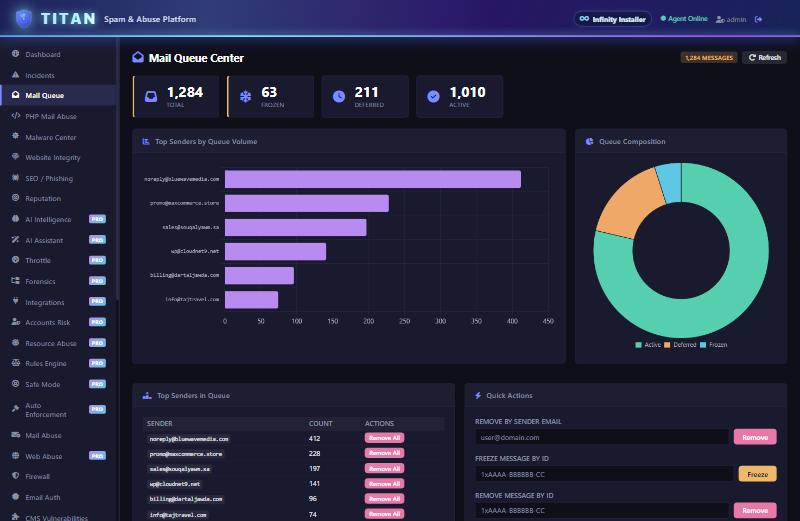800x521 pixels.
Task: Navigate to the CMS Vulnerabilities entry
Action: [58, 516]
